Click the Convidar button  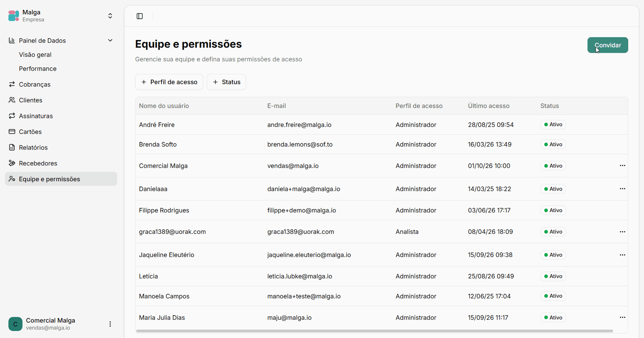coord(608,45)
